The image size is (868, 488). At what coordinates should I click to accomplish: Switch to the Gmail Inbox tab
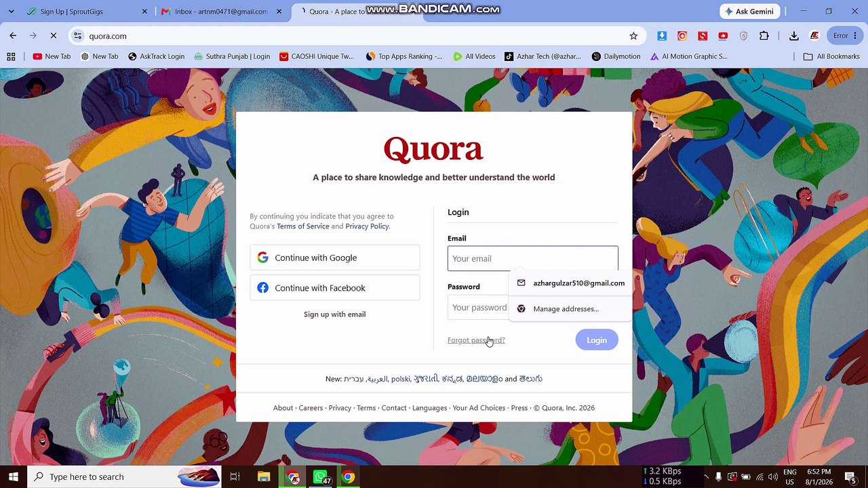(221, 12)
